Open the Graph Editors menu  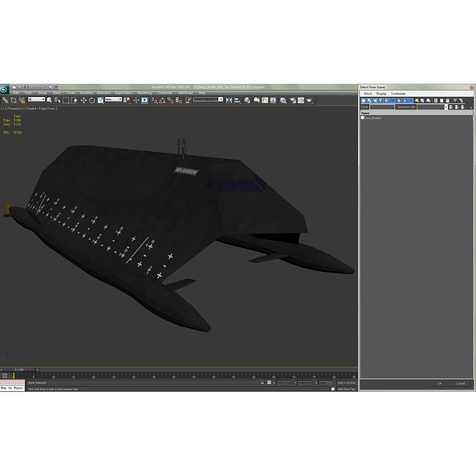pos(123,93)
